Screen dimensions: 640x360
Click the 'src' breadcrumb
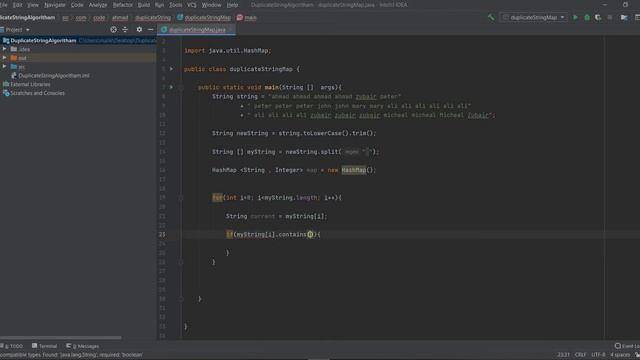click(65, 18)
